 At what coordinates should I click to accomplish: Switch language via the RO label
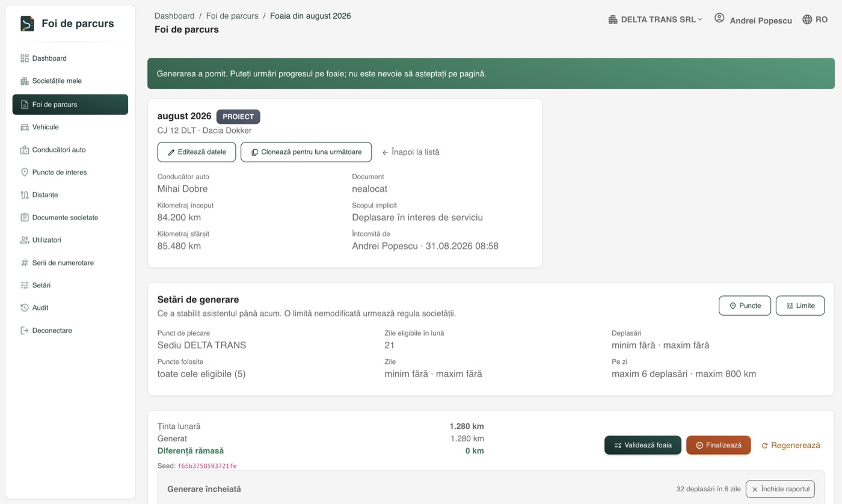pyautogui.click(x=822, y=20)
